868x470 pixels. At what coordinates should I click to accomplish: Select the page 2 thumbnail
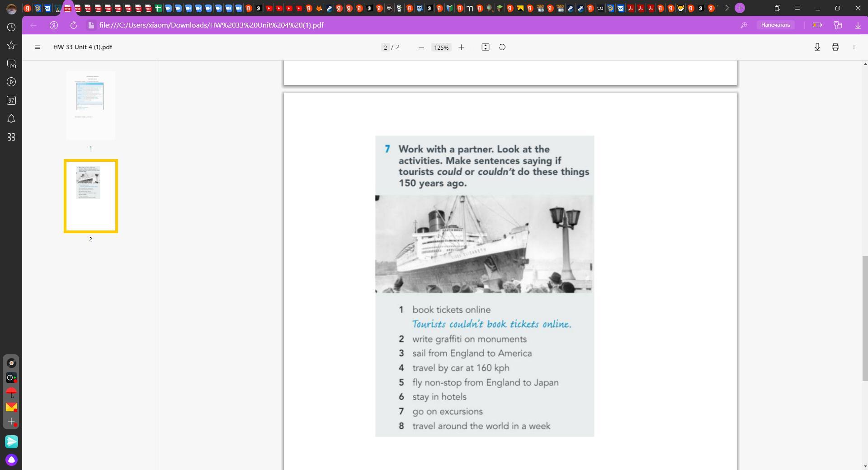click(91, 196)
